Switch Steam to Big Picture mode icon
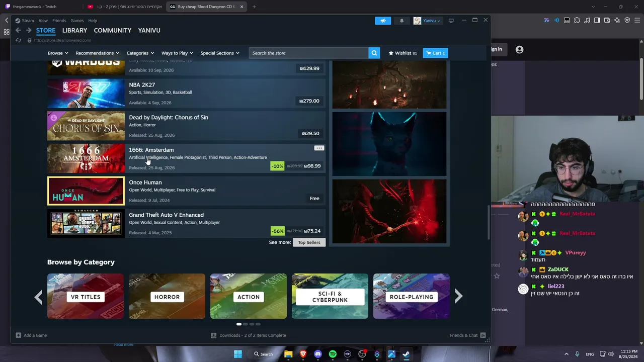Viewport: 644px width, 362px height. pyautogui.click(x=451, y=21)
